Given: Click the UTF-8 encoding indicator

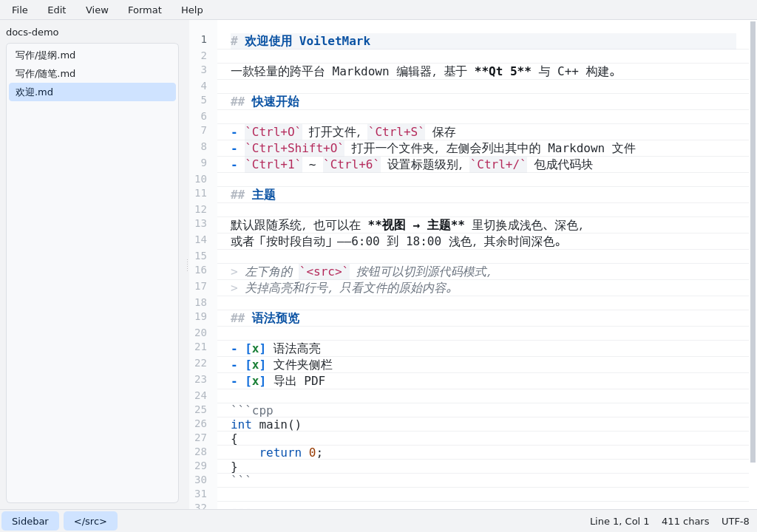Looking at the screenshot, I should [736, 521].
